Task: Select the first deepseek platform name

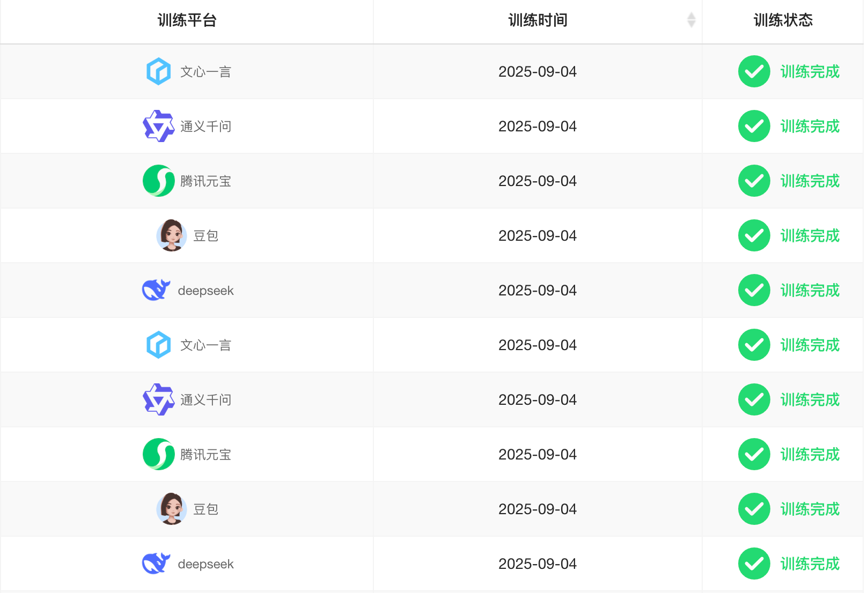Action: click(x=205, y=291)
